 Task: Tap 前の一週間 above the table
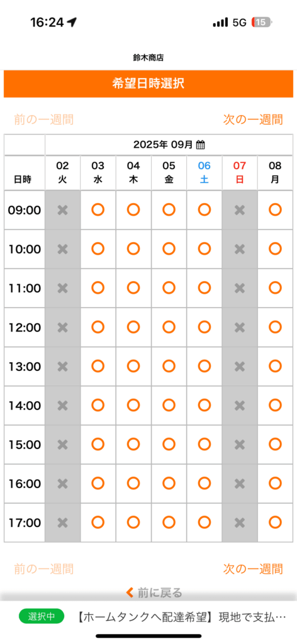[x=44, y=119]
